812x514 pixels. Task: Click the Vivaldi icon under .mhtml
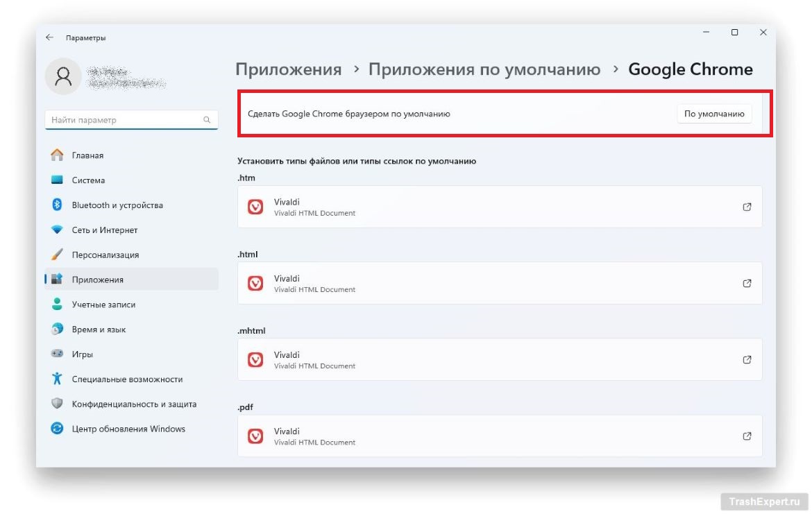(x=255, y=359)
